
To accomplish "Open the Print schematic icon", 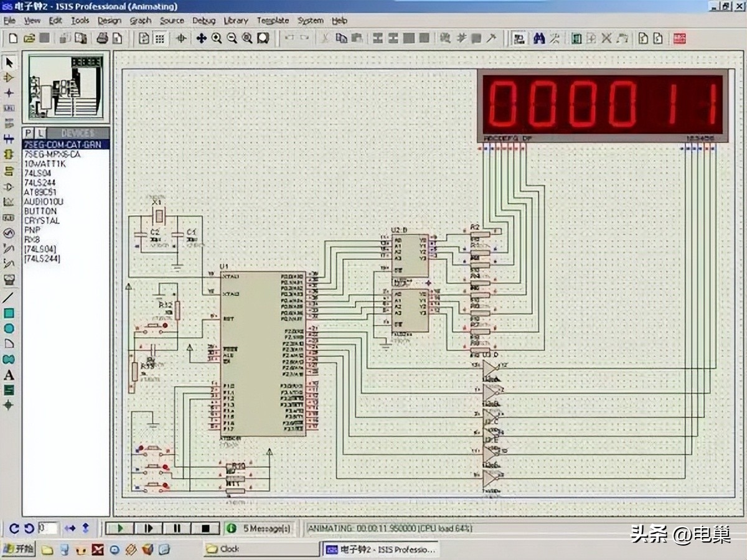I will pos(103,38).
